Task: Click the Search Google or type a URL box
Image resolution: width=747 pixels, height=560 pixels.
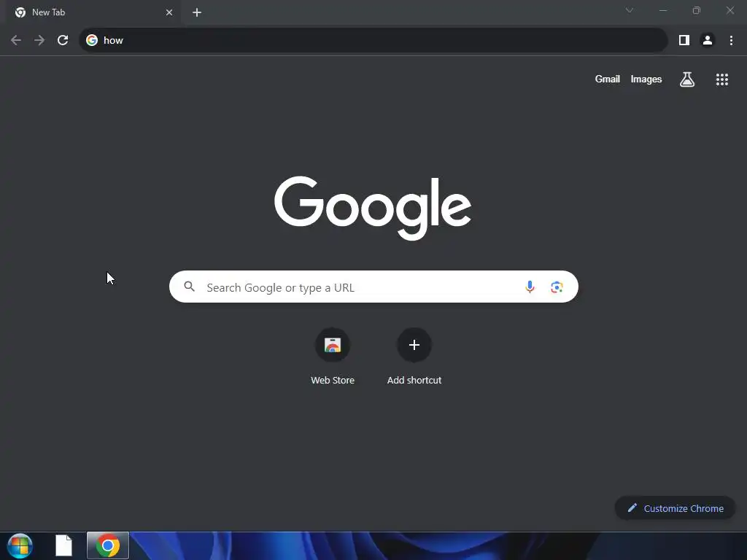Action: (x=373, y=287)
